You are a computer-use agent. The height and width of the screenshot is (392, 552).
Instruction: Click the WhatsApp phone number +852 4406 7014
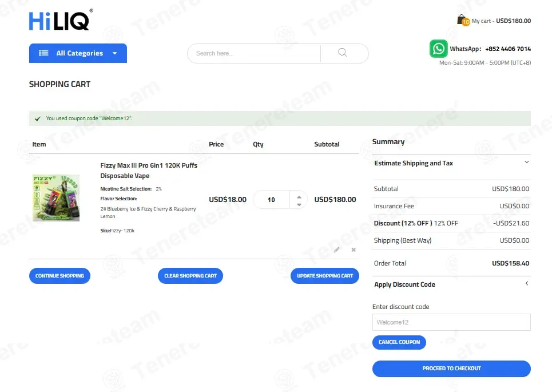click(508, 49)
